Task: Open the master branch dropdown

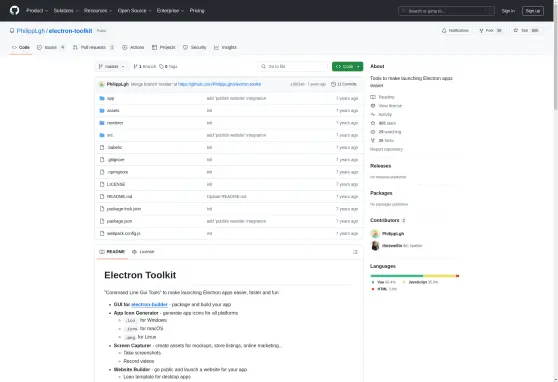Action: [111, 67]
